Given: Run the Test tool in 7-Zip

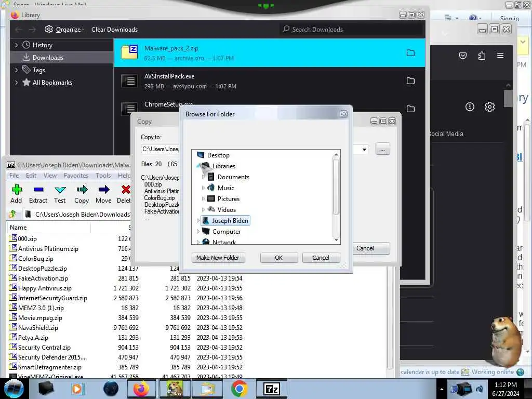Looking at the screenshot, I should point(60,194).
